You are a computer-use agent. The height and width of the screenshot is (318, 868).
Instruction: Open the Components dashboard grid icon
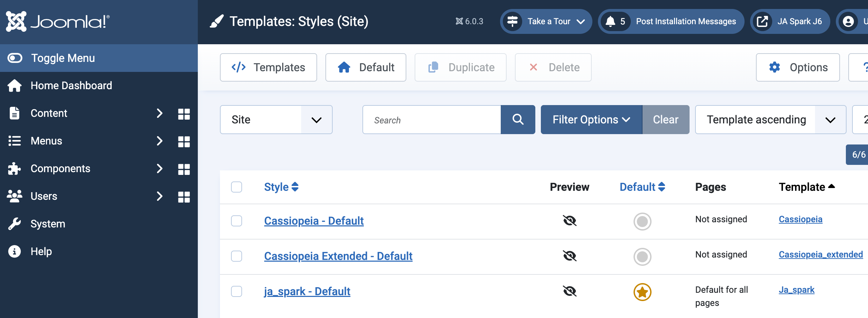(x=184, y=170)
